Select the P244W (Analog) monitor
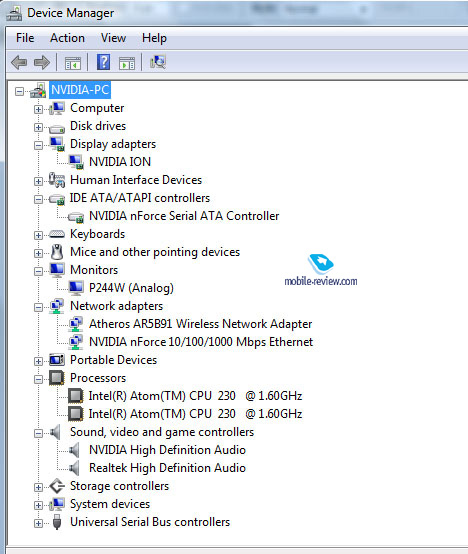The image size is (468, 554). click(131, 288)
